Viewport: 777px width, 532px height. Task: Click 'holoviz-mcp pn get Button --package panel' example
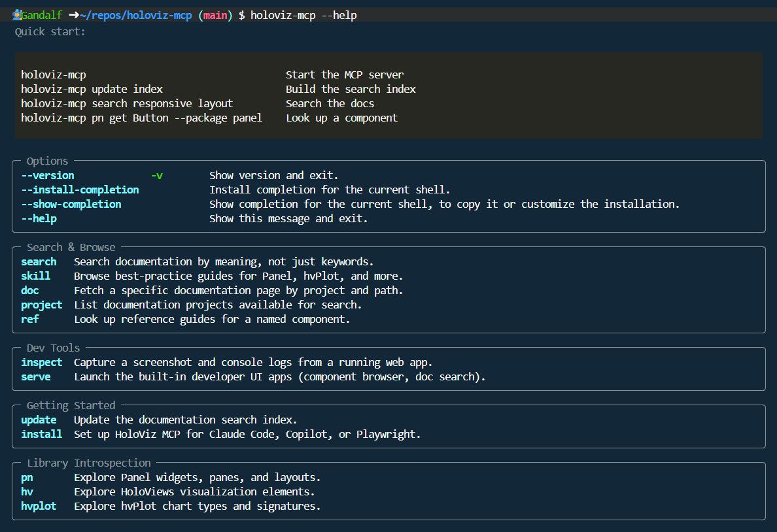pos(142,118)
